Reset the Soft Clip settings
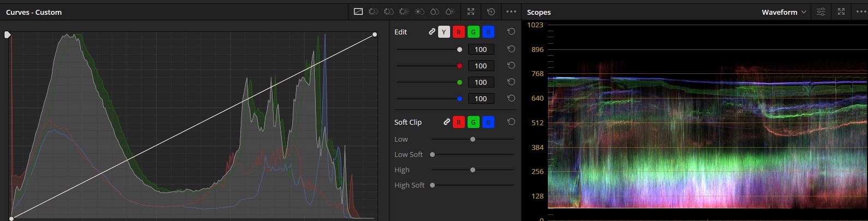The image size is (868, 221). point(511,122)
